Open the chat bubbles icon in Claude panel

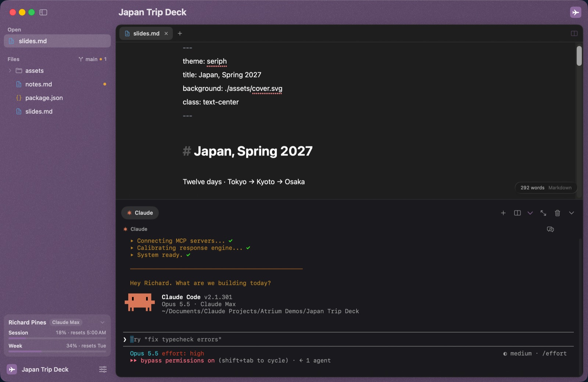[550, 229]
